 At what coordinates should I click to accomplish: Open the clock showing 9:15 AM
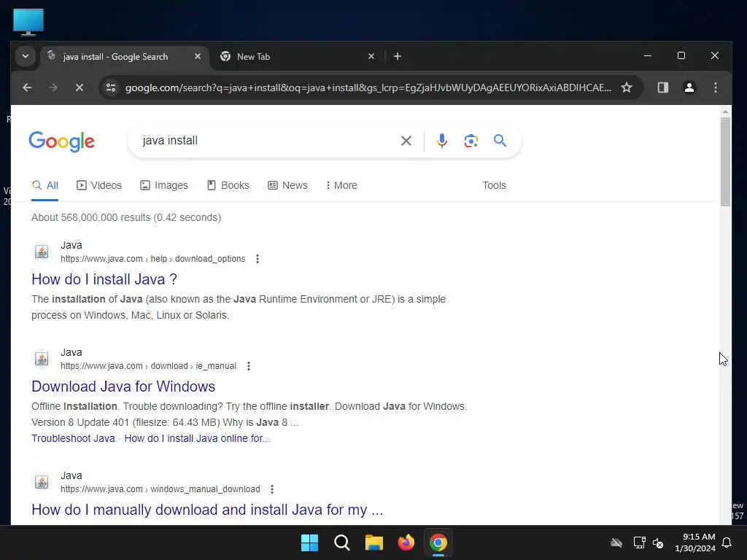(x=695, y=542)
